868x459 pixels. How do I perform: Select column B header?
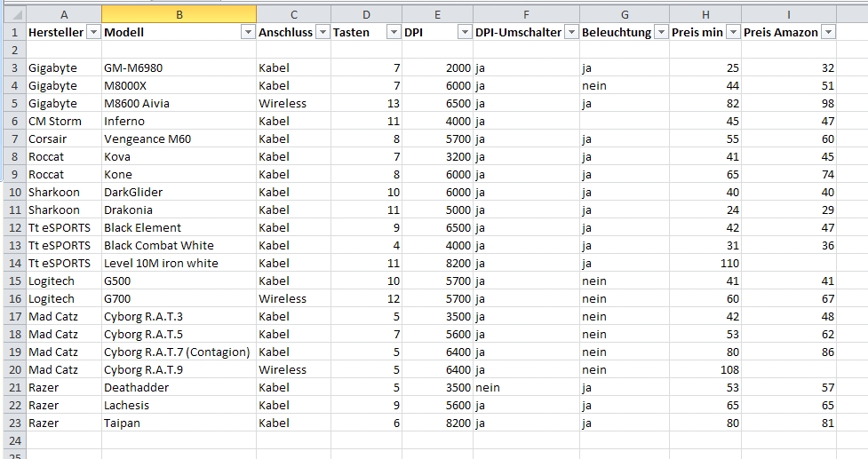pos(179,15)
